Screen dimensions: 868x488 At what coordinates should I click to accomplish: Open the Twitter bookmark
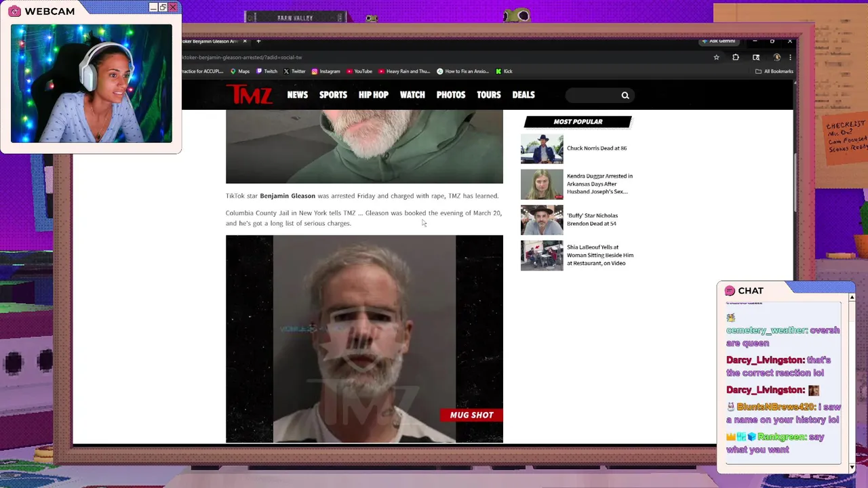[294, 71]
